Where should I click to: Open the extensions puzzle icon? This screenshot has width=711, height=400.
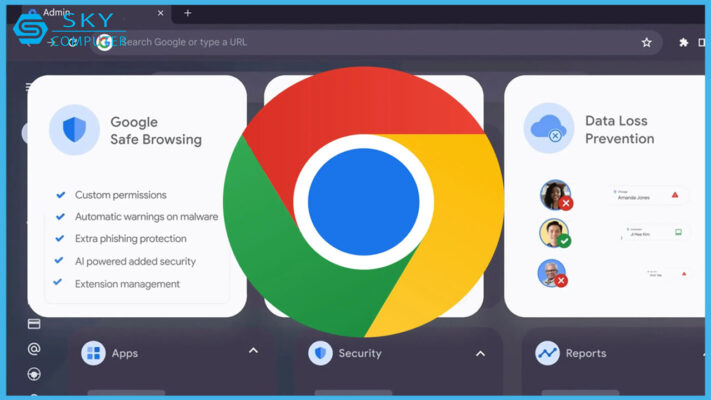pos(683,43)
